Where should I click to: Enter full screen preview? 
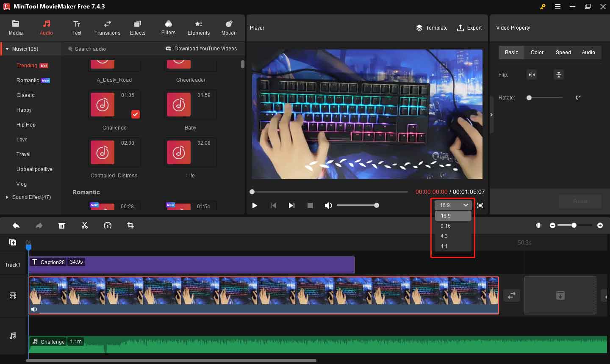coord(480,206)
